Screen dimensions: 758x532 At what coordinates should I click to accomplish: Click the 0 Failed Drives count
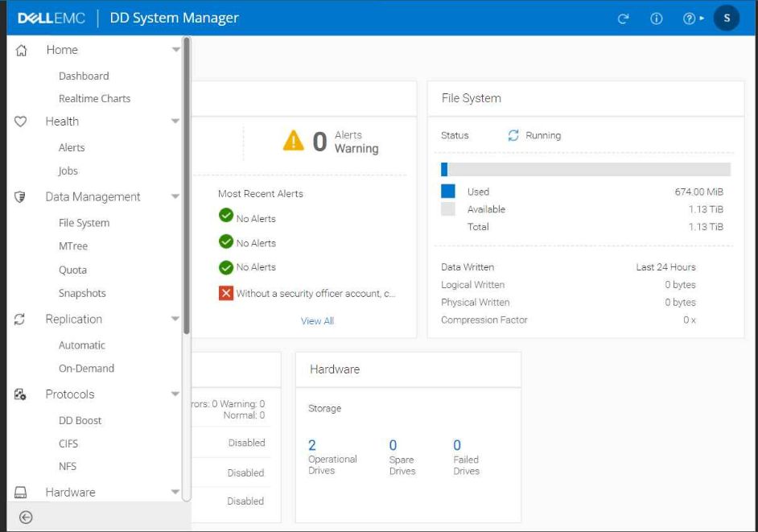click(457, 445)
